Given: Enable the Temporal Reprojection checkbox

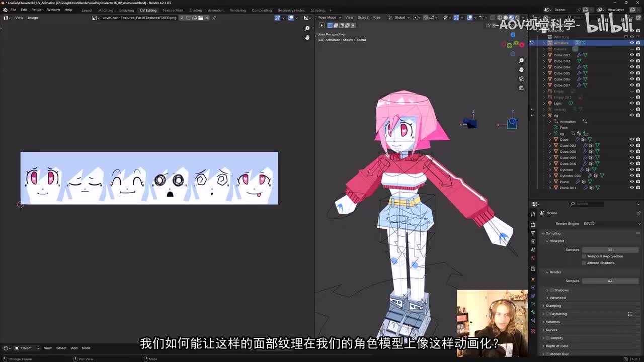Looking at the screenshot, I should (x=584, y=256).
